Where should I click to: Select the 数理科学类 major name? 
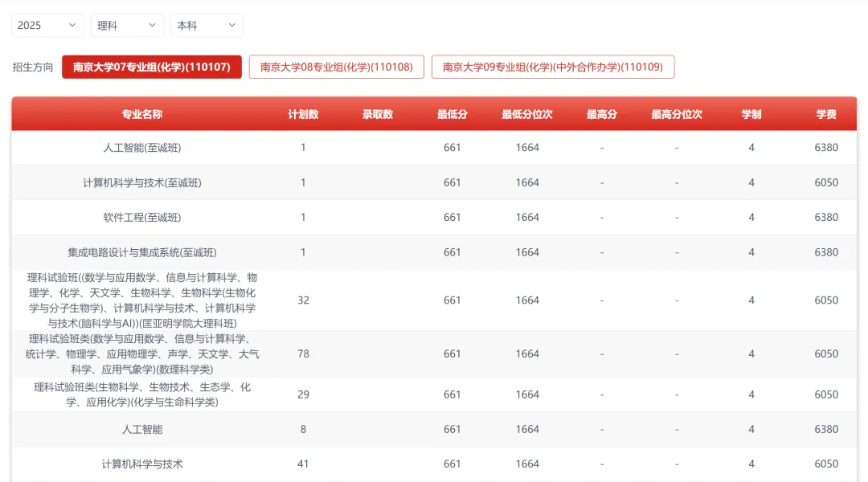[x=142, y=353]
